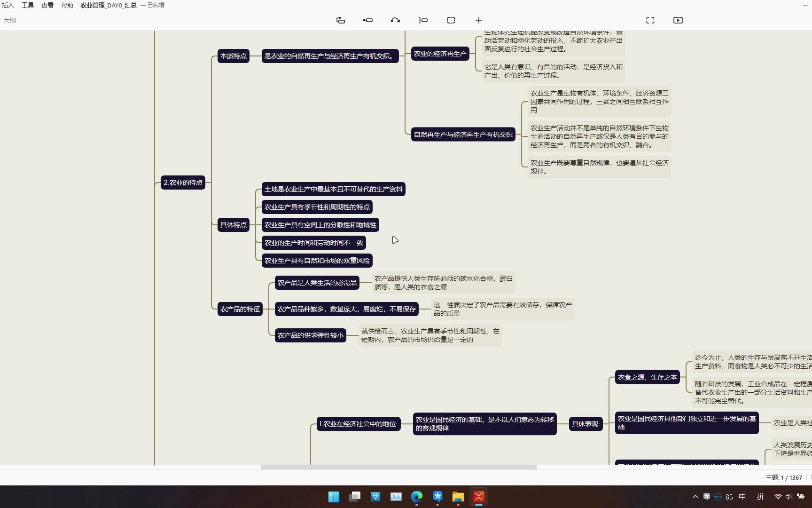
Task: Select topic 是农业的自然再生产与经济再生产有机交织。
Action: (x=330, y=56)
